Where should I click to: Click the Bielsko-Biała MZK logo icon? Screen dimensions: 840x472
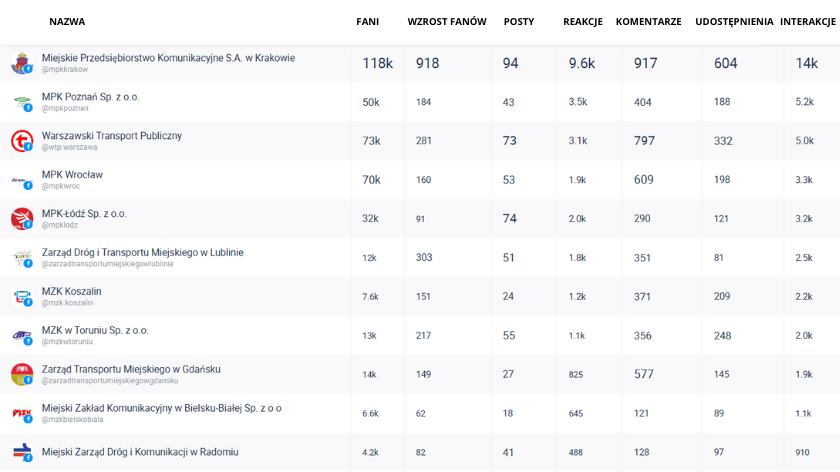click(21, 413)
